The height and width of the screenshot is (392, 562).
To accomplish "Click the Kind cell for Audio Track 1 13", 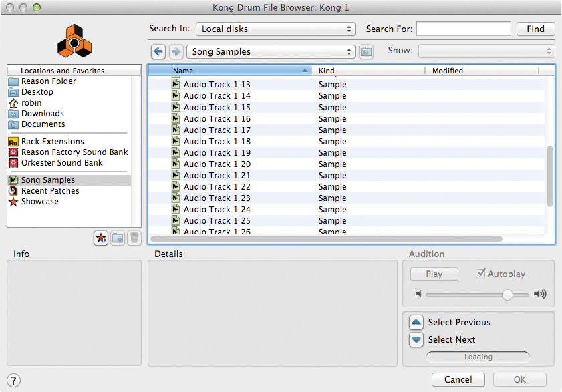I will (332, 85).
